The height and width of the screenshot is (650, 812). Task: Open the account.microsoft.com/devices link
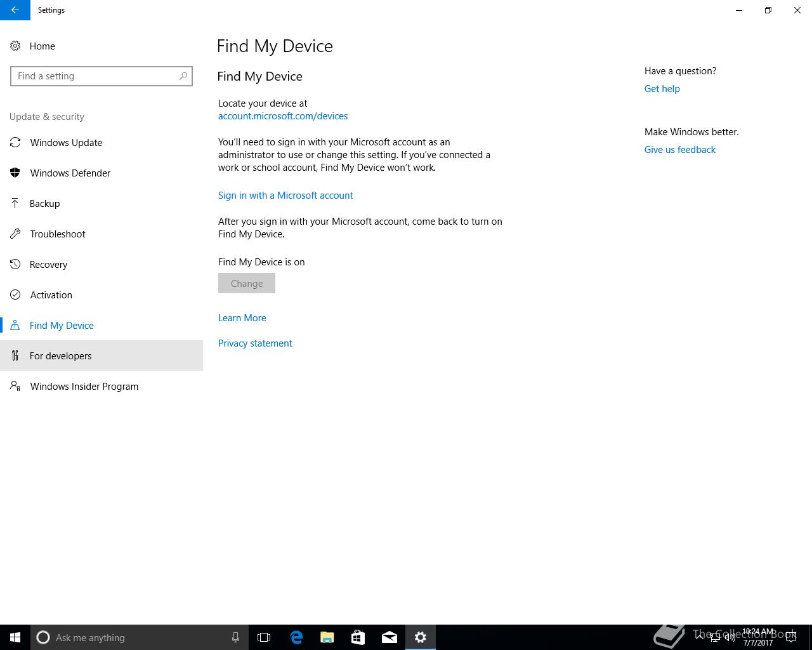click(x=283, y=116)
